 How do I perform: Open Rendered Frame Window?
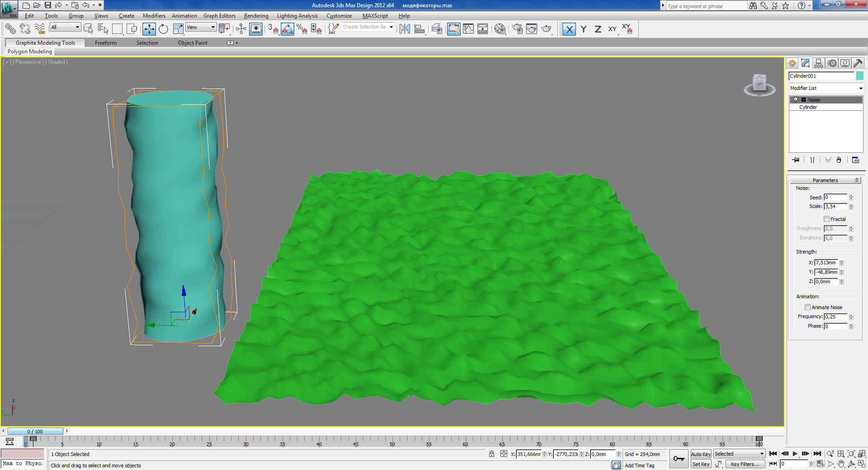(532, 29)
